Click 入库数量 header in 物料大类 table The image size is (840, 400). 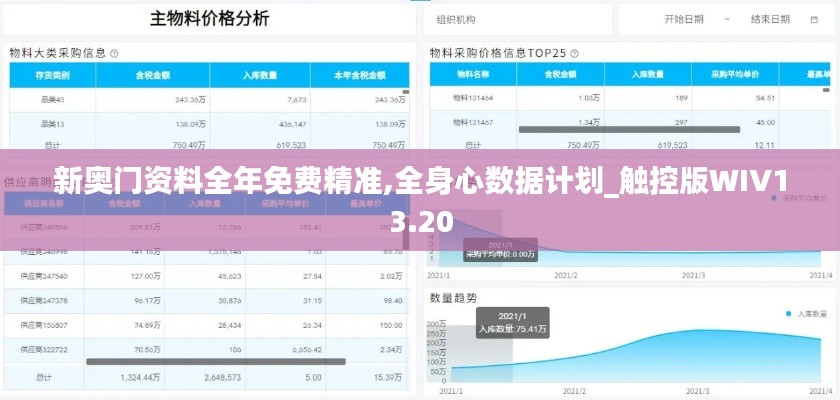click(x=260, y=76)
